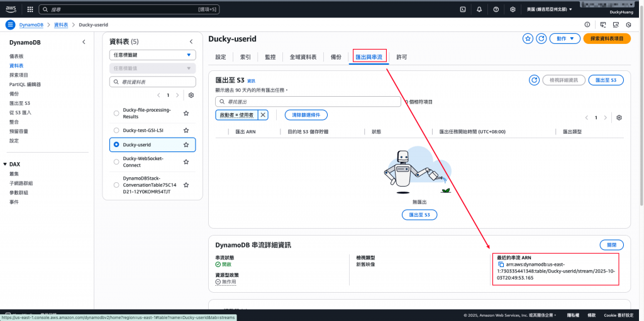Collapse the DynamoDB sidebar arrow

[x=84, y=42]
